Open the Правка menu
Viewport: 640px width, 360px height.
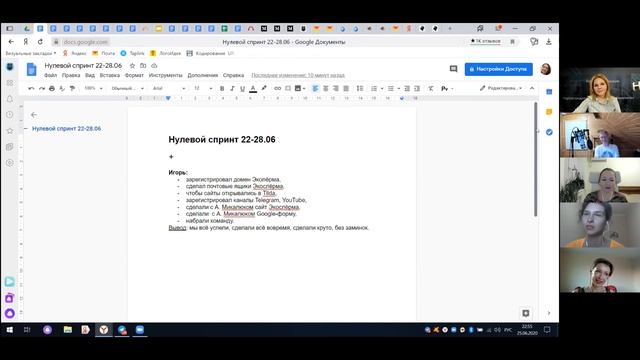coord(71,76)
